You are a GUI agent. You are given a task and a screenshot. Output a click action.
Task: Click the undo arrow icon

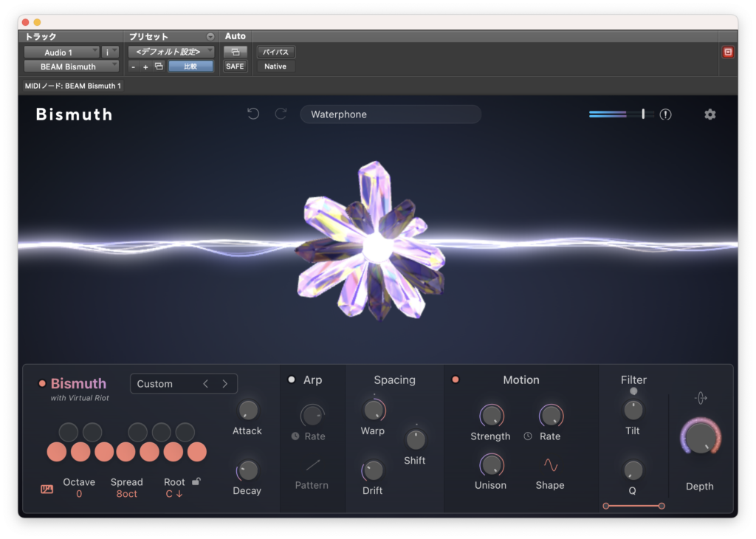pyautogui.click(x=253, y=114)
